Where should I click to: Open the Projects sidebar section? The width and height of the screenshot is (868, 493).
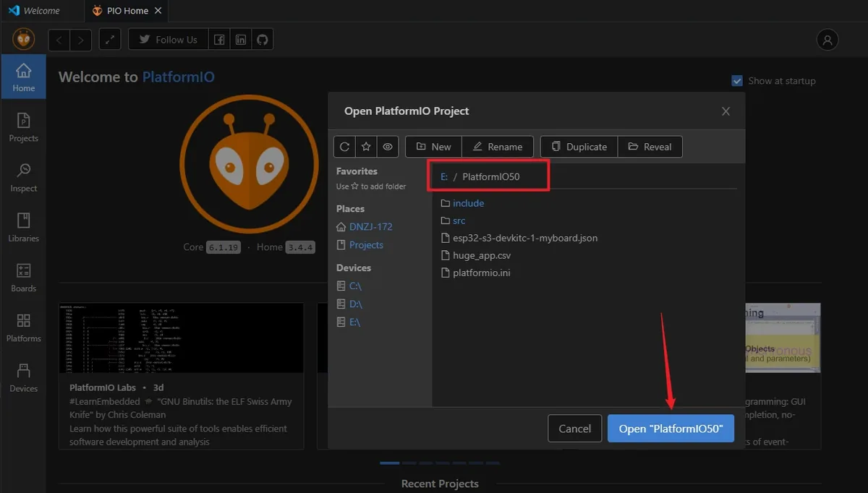pyautogui.click(x=23, y=127)
